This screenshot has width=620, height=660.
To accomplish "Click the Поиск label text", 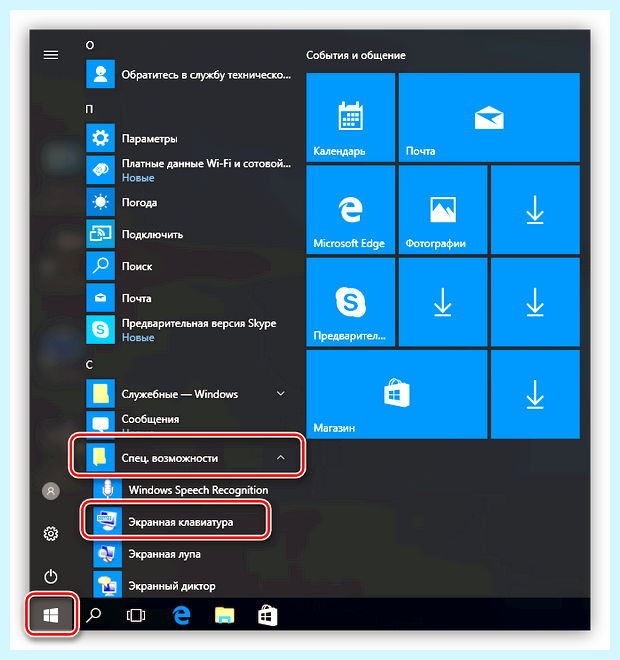I will pyautogui.click(x=137, y=266).
